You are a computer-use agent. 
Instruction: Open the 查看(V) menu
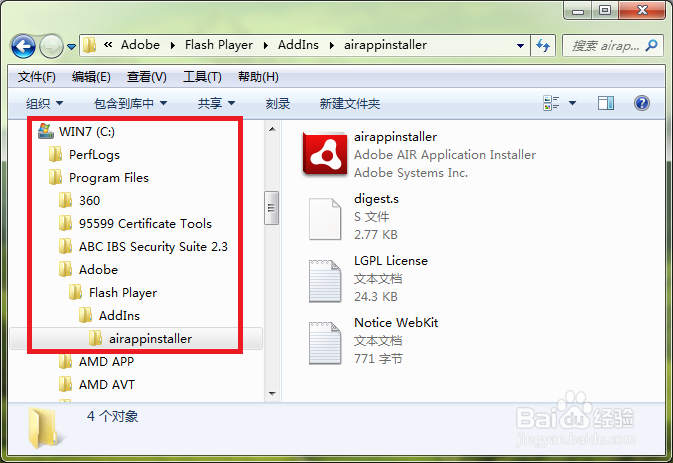[x=146, y=77]
